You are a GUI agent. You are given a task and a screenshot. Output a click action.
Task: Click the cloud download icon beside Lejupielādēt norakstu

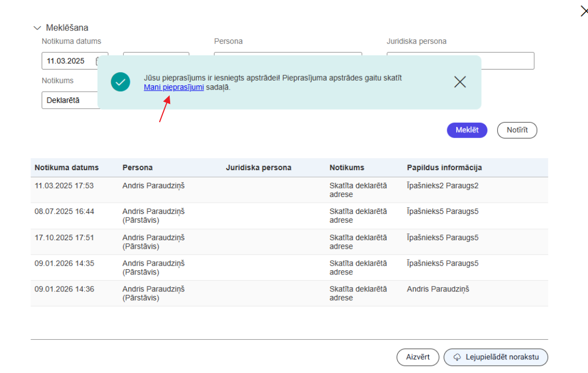pos(456,357)
